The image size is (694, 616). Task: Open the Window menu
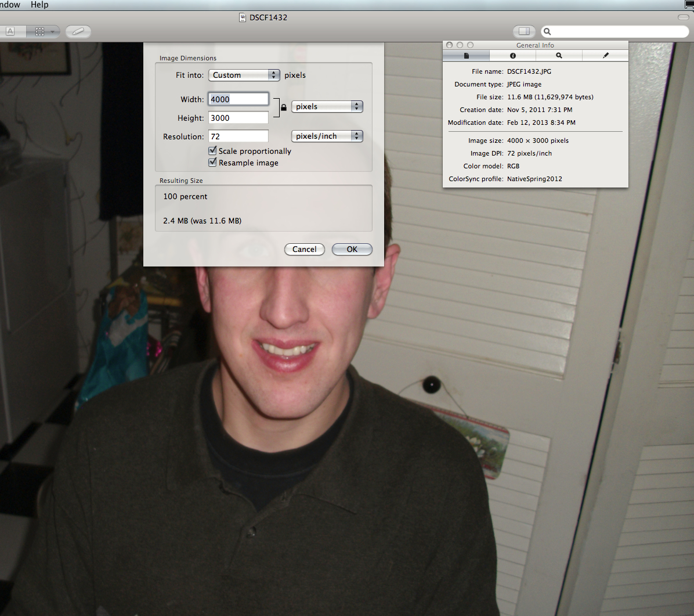click(10, 5)
